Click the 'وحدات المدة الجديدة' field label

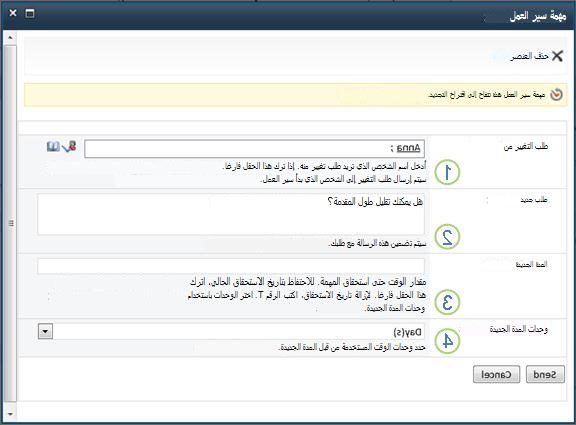coord(518,329)
